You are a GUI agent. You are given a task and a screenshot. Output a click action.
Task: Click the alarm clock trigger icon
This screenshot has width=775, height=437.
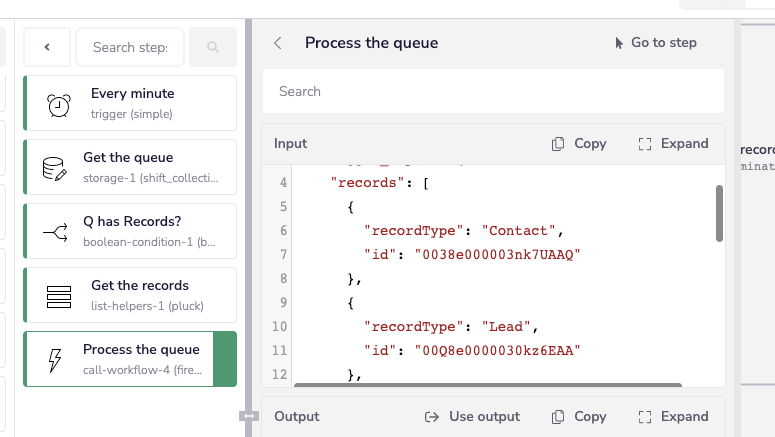click(58, 103)
